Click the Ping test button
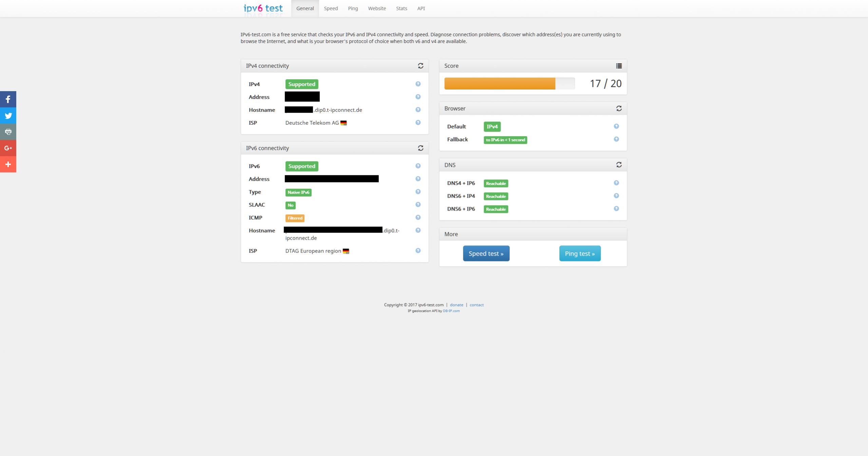The image size is (868, 456). pos(580,254)
